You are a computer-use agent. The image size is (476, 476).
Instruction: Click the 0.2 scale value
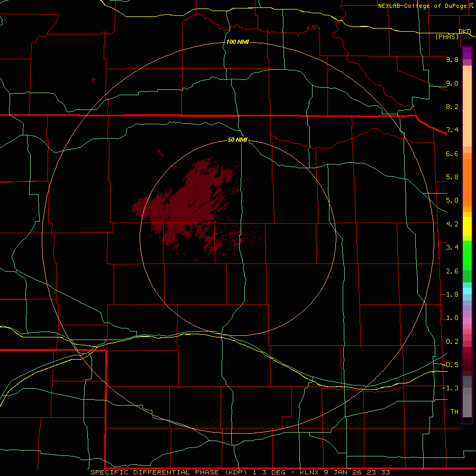[452, 342]
